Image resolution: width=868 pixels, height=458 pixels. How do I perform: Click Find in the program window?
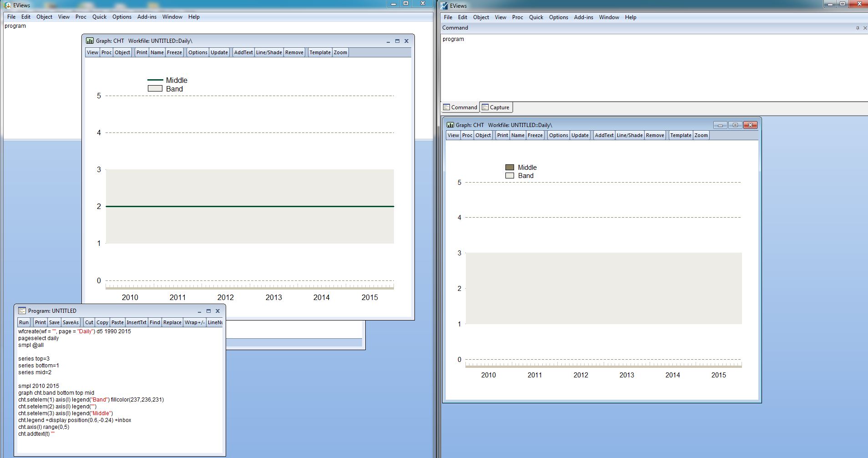coord(155,322)
